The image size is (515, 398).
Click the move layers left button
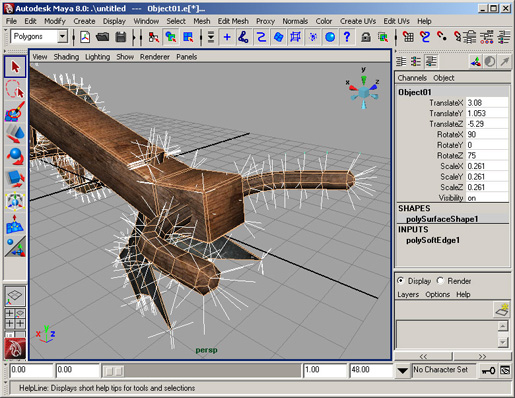(x=423, y=356)
